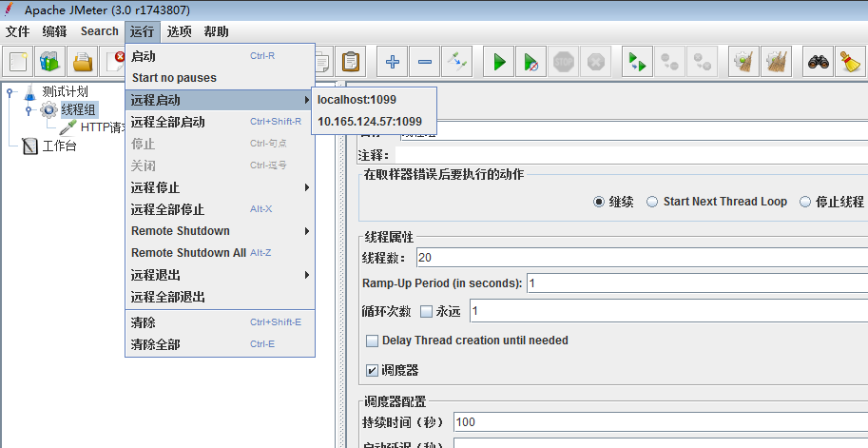Open the Search menu
The width and height of the screenshot is (868, 448).
point(100,31)
